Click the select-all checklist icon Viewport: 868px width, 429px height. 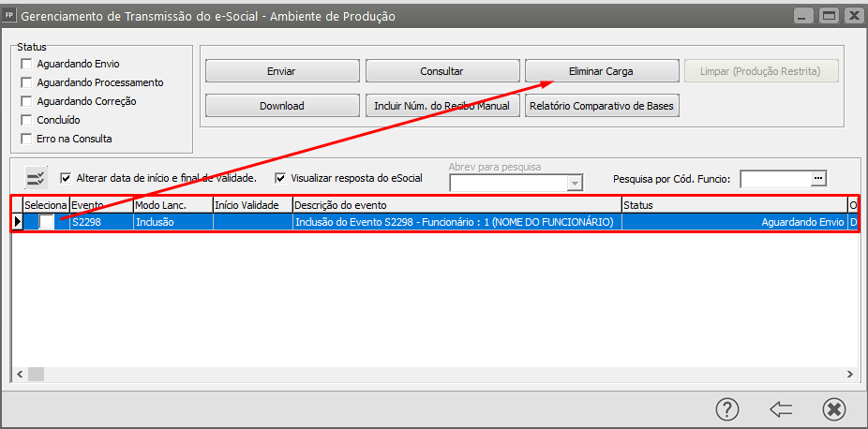pyautogui.click(x=37, y=178)
